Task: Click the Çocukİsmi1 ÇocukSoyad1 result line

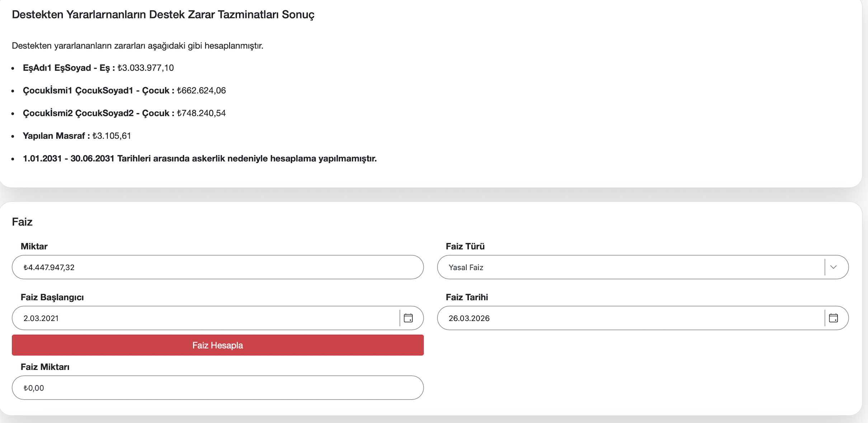Action: pos(124,90)
